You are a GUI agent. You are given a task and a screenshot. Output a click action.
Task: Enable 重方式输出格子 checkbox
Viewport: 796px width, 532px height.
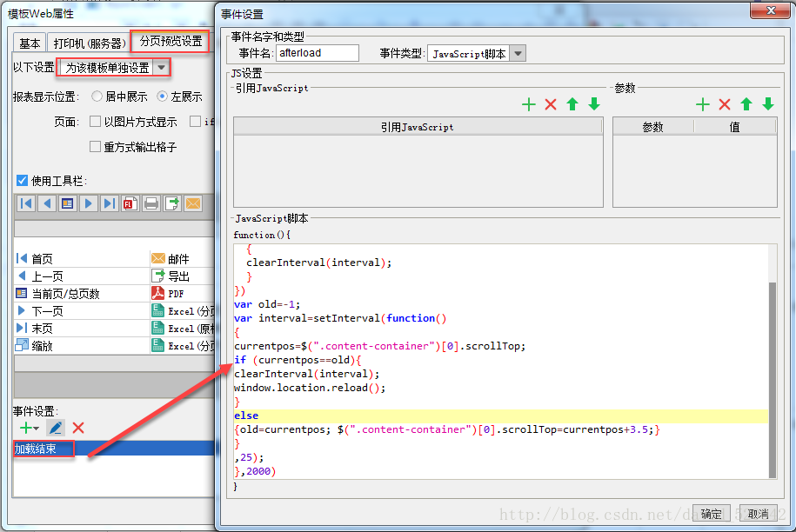[95, 147]
